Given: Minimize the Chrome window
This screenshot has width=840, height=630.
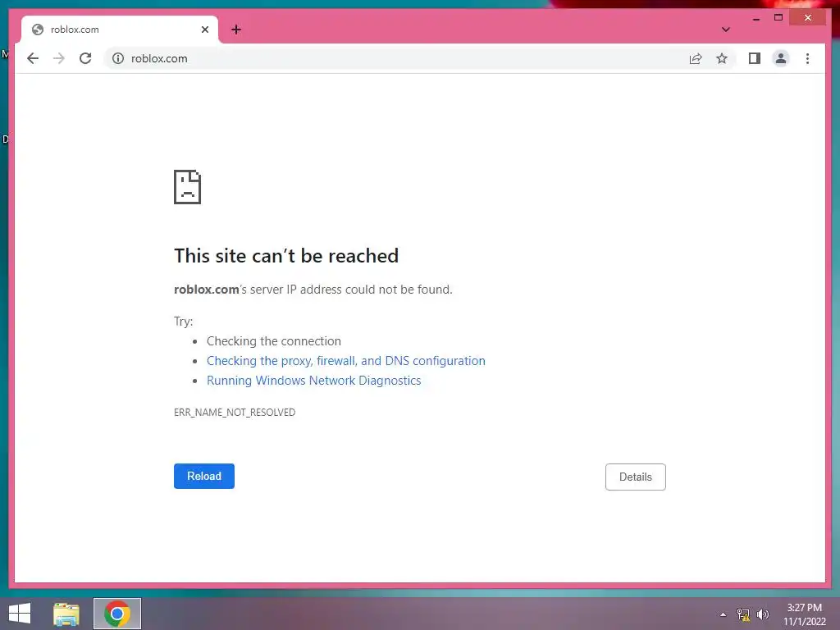Looking at the screenshot, I should click(x=756, y=18).
